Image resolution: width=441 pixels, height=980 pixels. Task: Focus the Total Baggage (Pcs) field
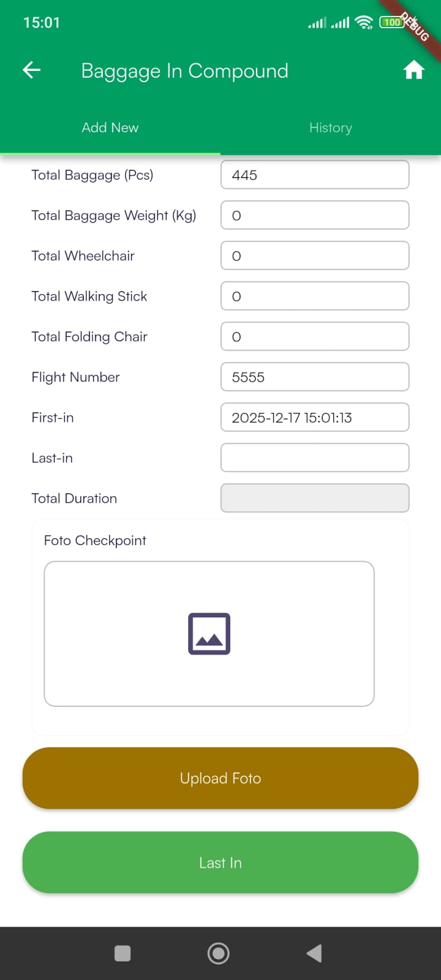click(x=315, y=175)
